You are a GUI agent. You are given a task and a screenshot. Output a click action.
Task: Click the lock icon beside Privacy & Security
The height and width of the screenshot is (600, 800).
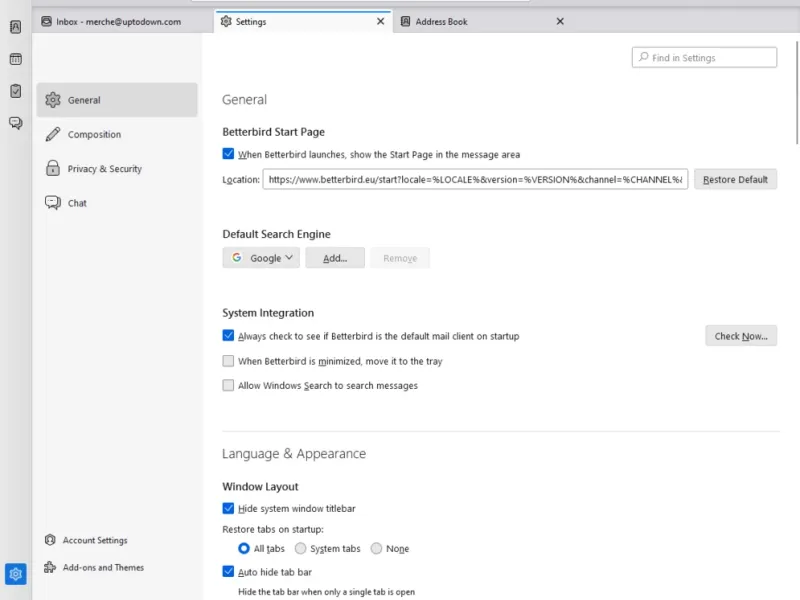coord(53,168)
